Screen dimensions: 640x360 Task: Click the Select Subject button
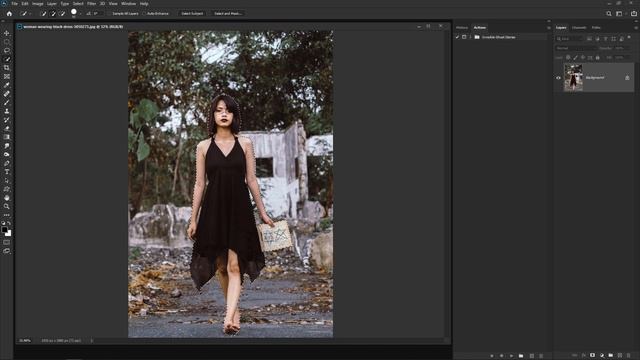click(x=192, y=13)
